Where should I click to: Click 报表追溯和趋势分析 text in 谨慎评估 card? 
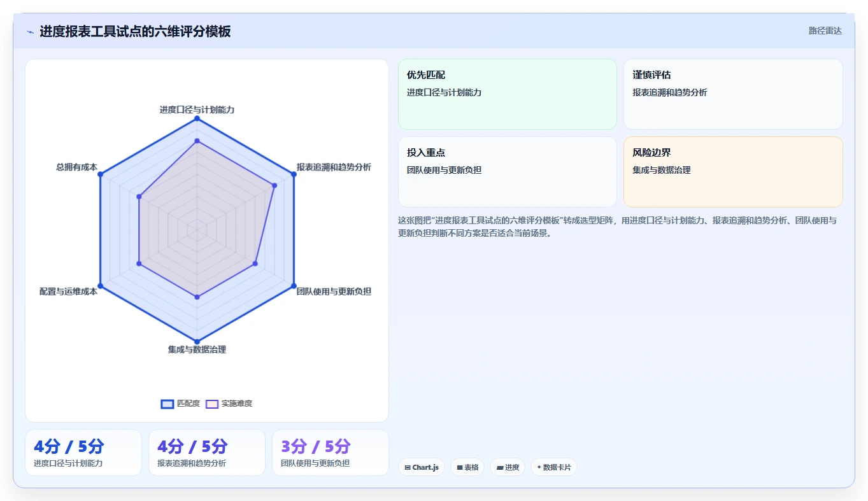tap(670, 92)
